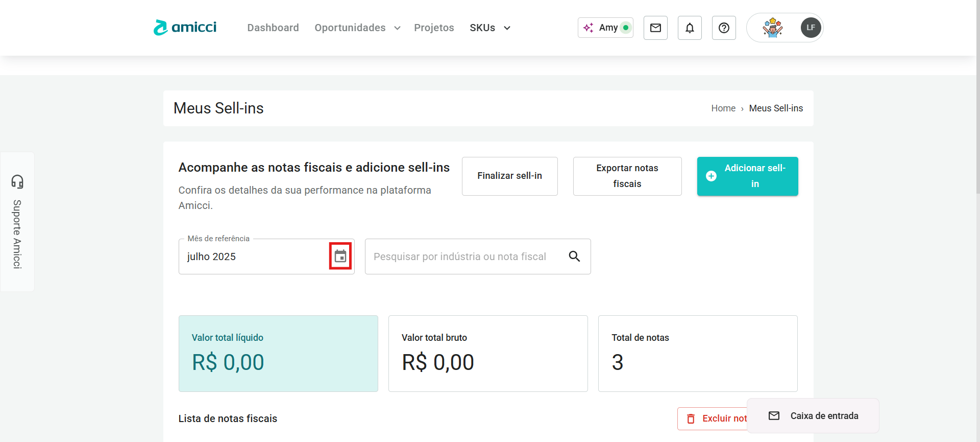This screenshot has width=980, height=442.
Task: Click the Suporte Amicci headset icon
Action: click(17, 181)
